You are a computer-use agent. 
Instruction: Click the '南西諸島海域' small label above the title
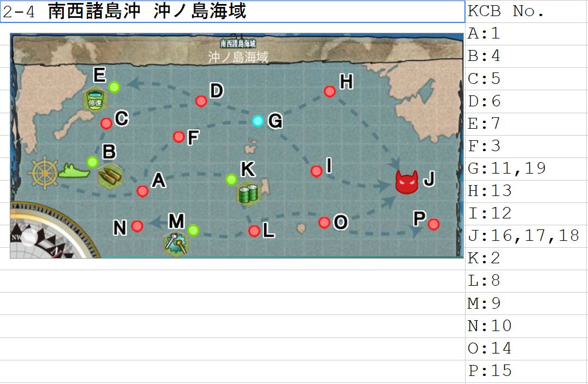(x=238, y=44)
